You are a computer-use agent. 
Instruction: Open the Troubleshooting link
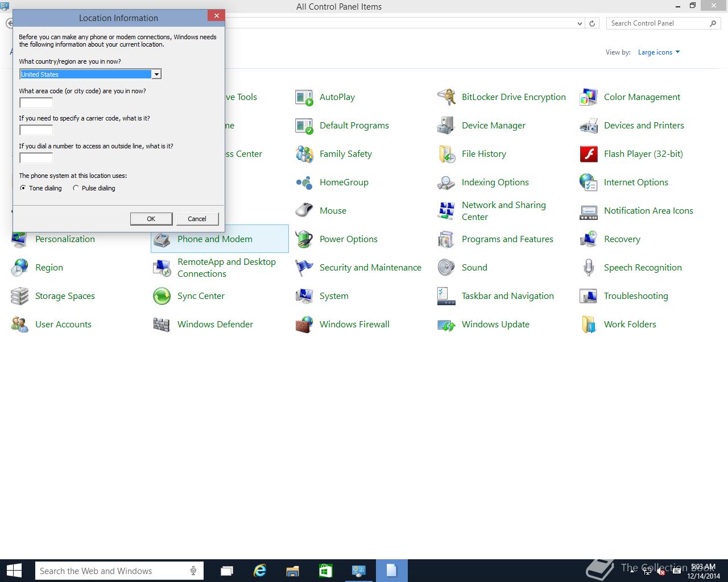(636, 296)
